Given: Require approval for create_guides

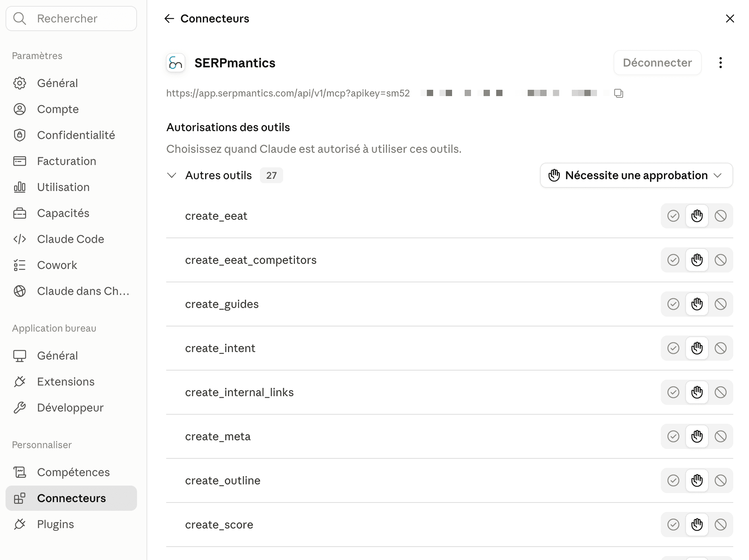Looking at the screenshot, I should point(697,304).
